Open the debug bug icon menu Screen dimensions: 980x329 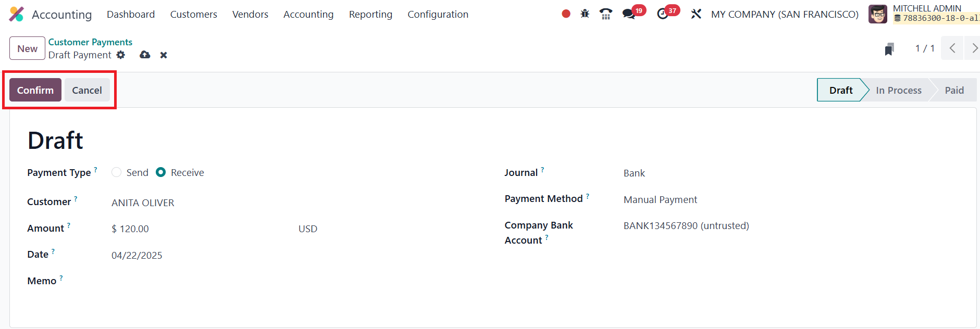tap(585, 14)
